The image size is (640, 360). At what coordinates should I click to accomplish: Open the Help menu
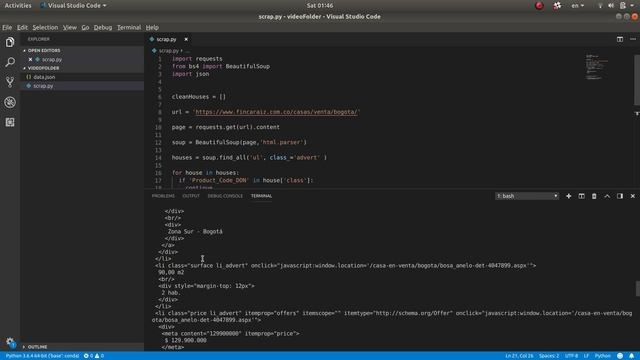point(152,27)
